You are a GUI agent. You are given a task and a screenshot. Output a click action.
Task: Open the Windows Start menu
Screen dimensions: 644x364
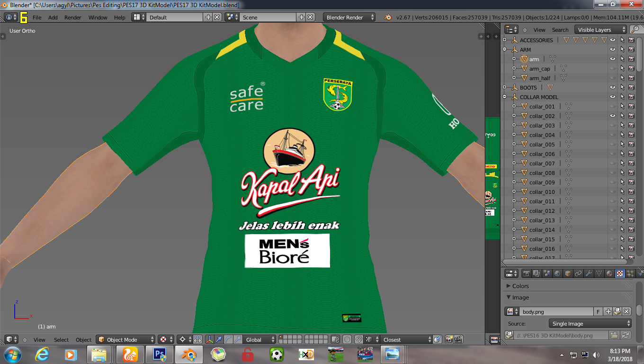tap(12, 354)
